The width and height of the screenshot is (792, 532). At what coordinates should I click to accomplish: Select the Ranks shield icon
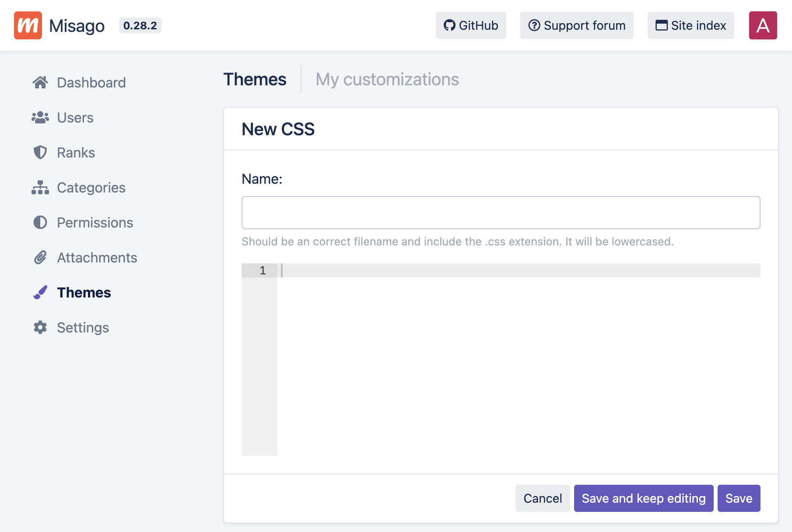[40, 152]
